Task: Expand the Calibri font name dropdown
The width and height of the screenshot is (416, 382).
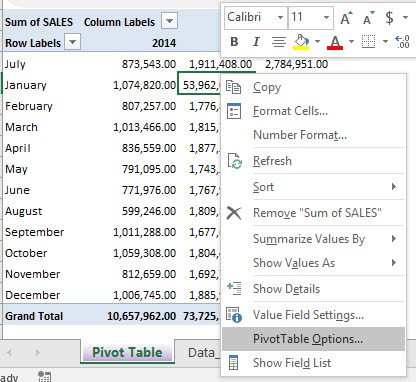Action: click(281, 17)
